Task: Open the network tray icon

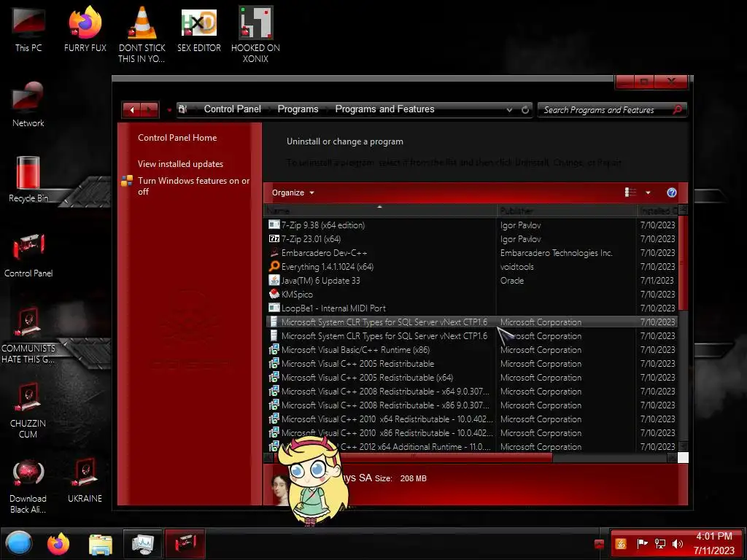Action: [659, 544]
